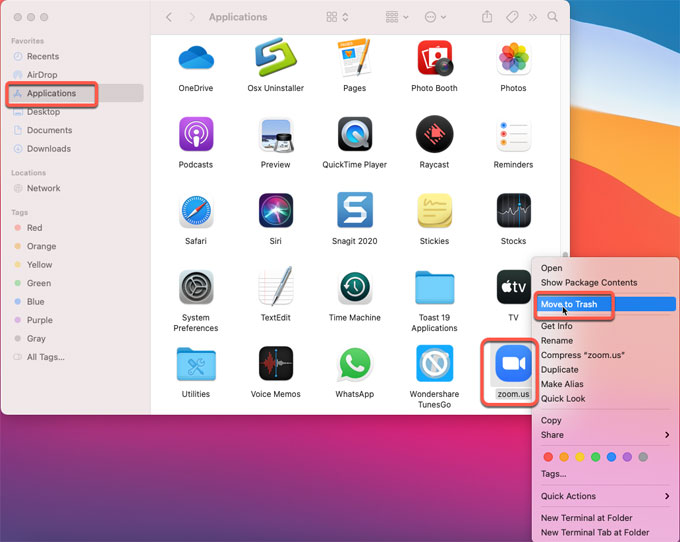This screenshot has height=542, width=680.
Task: Open the icon view switcher dropdown
Action: pos(337,17)
